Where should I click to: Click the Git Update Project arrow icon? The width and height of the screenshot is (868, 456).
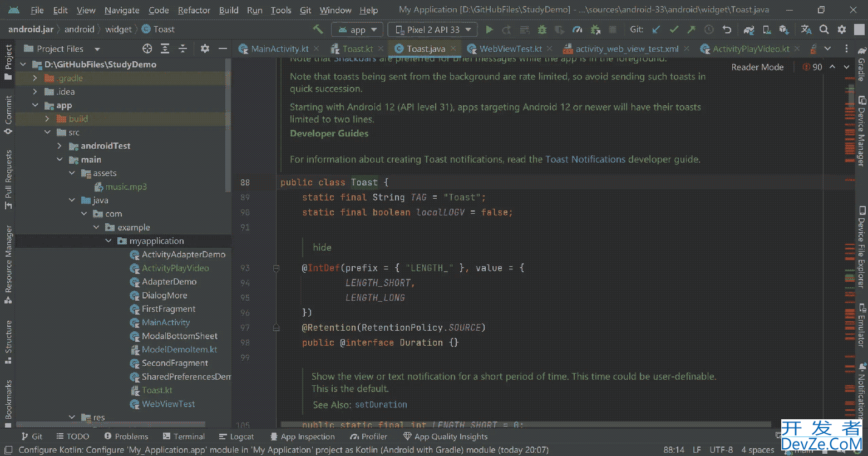(657, 30)
